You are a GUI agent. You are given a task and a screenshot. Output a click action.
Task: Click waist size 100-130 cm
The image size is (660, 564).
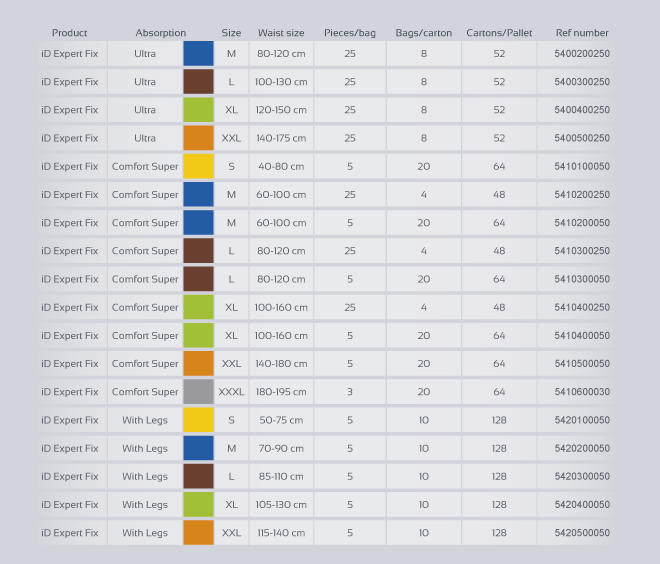(x=281, y=82)
